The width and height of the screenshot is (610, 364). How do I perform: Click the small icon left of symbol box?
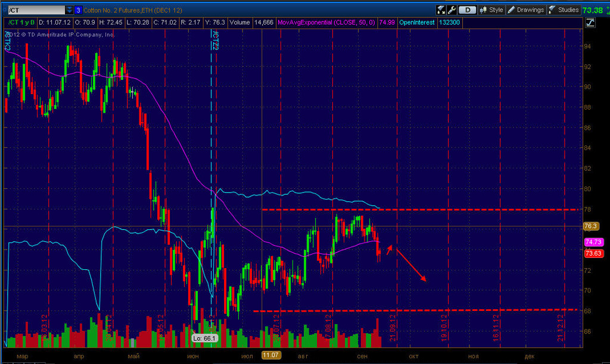tap(5, 10)
